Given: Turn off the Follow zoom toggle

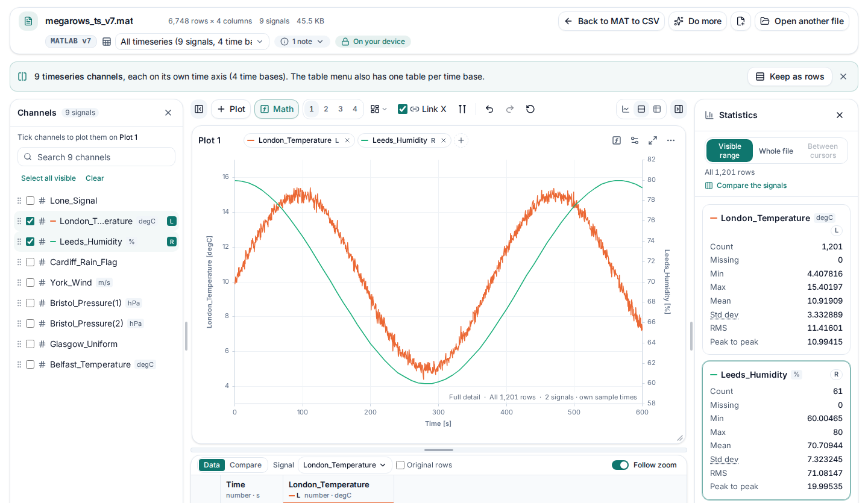Looking at the screenshot, I should point(620,465).
